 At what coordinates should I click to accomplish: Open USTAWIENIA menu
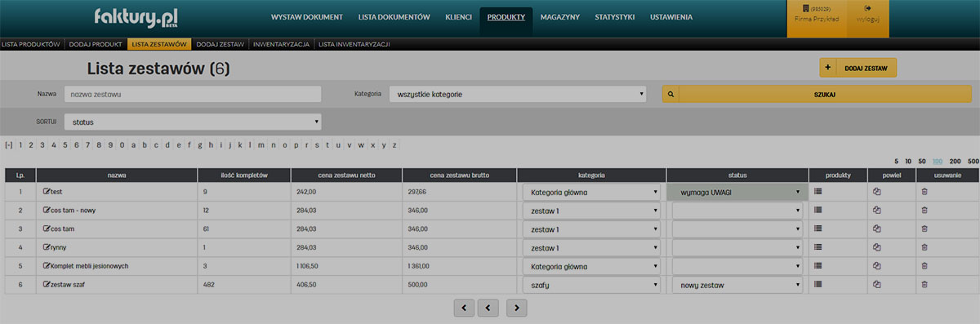[x=671, y=16]
